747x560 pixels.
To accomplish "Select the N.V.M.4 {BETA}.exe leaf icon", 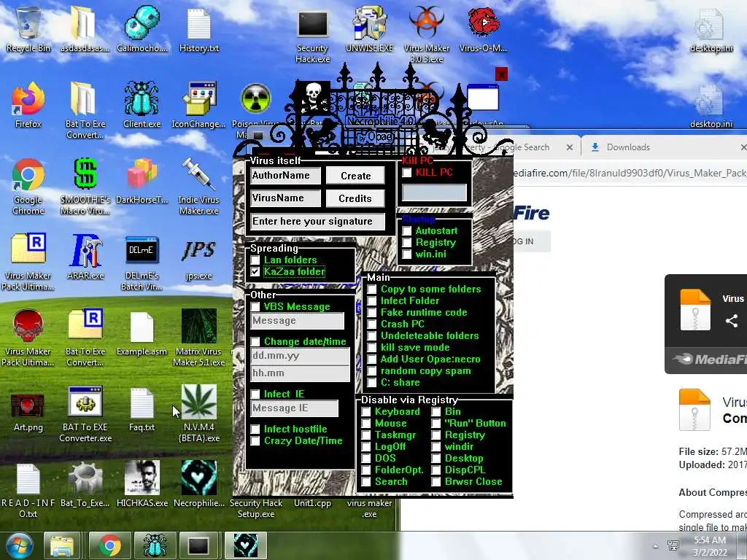I will 198,413.
